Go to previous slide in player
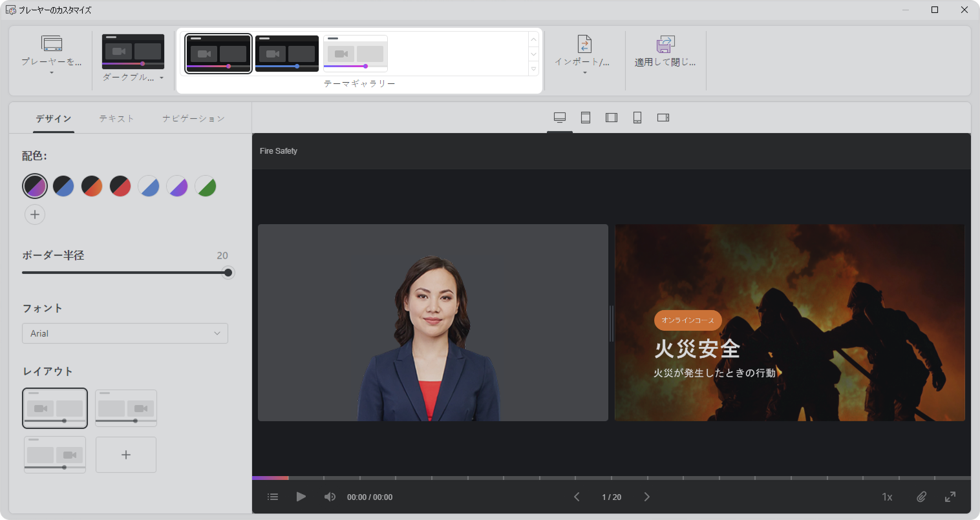The image size is (980, 520). (577, 497)
